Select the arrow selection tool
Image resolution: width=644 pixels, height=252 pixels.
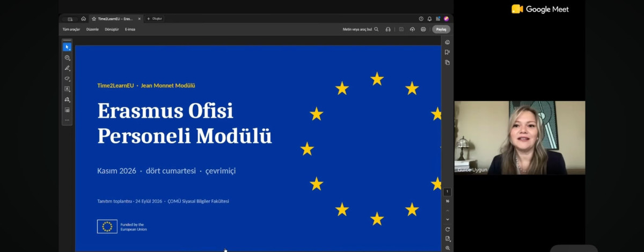[67, 47]
